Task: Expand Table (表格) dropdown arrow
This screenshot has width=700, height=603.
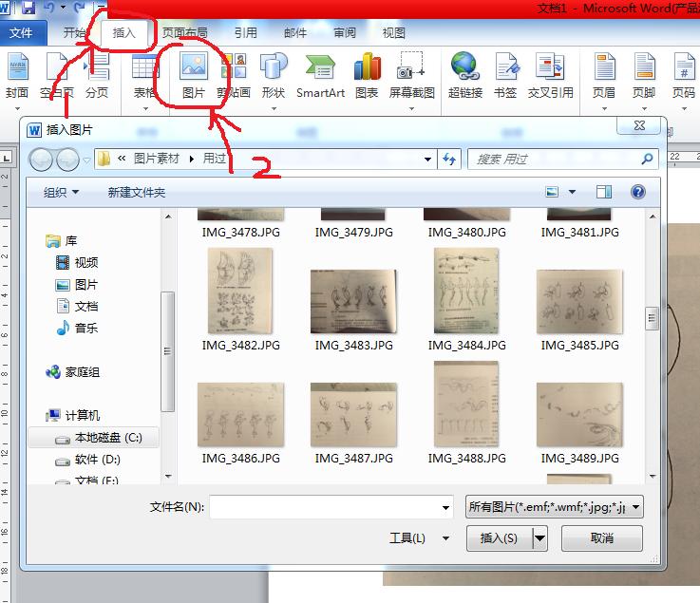Action: point(145,108)
